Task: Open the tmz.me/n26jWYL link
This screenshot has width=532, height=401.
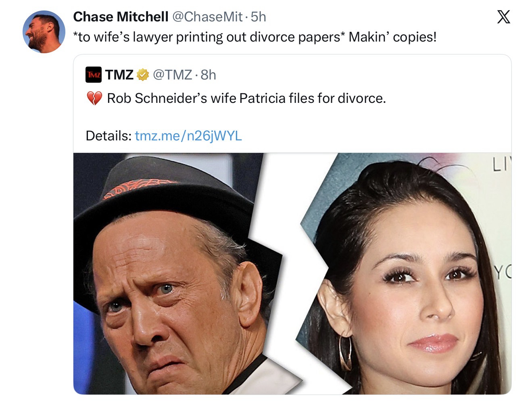Action: (x=188, y=136)
